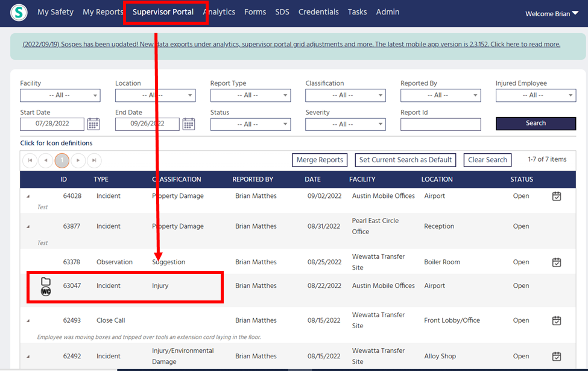Open calendar task icon for report 63378
This screenshot has width=588, height=371.
(557, 262)
